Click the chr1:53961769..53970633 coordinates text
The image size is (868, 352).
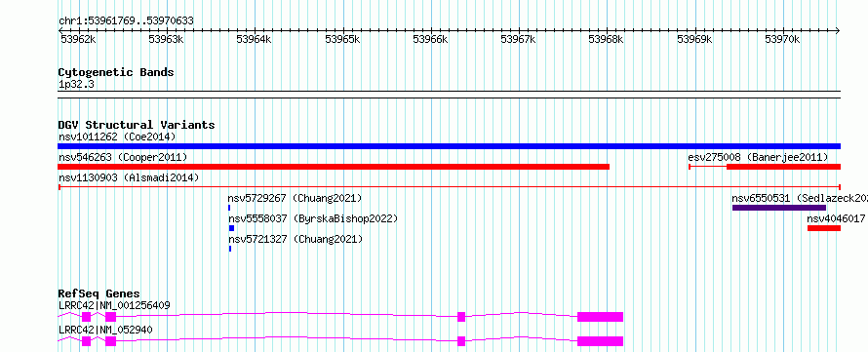pyautogui.click(x=126, y=21)
